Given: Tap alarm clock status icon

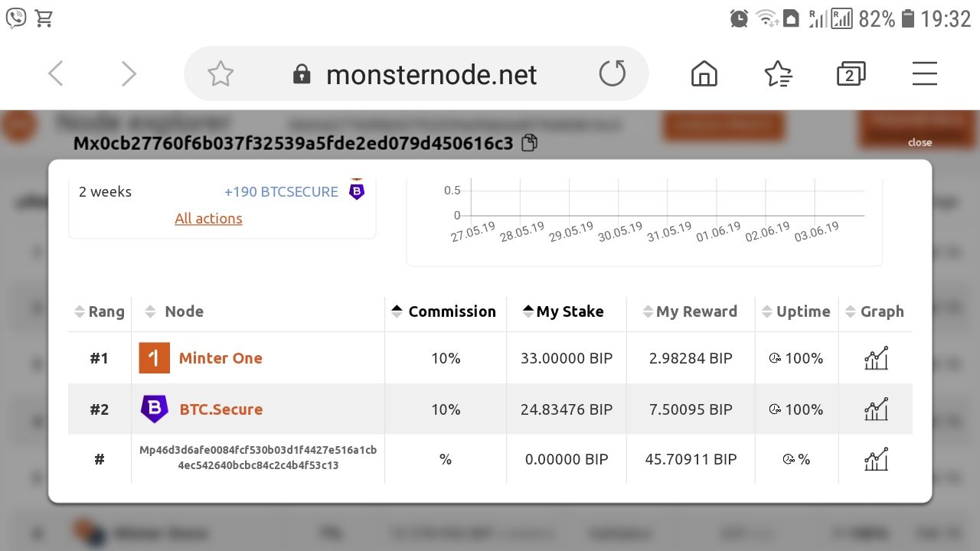Looking at the screenshot, I should [739, 18].
